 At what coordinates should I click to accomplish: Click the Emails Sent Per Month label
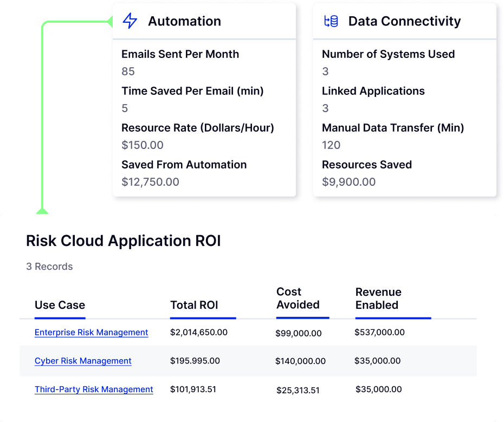click(x=180, y=54)
